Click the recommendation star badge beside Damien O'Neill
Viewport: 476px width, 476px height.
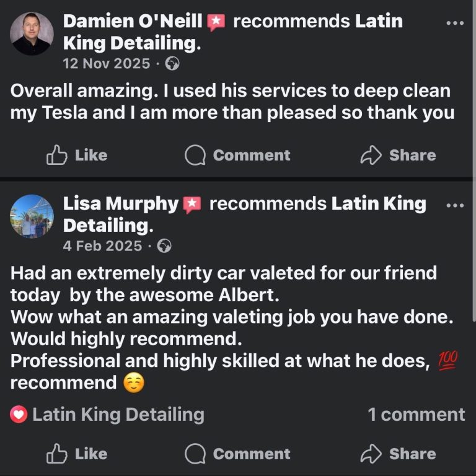[216, 22]
